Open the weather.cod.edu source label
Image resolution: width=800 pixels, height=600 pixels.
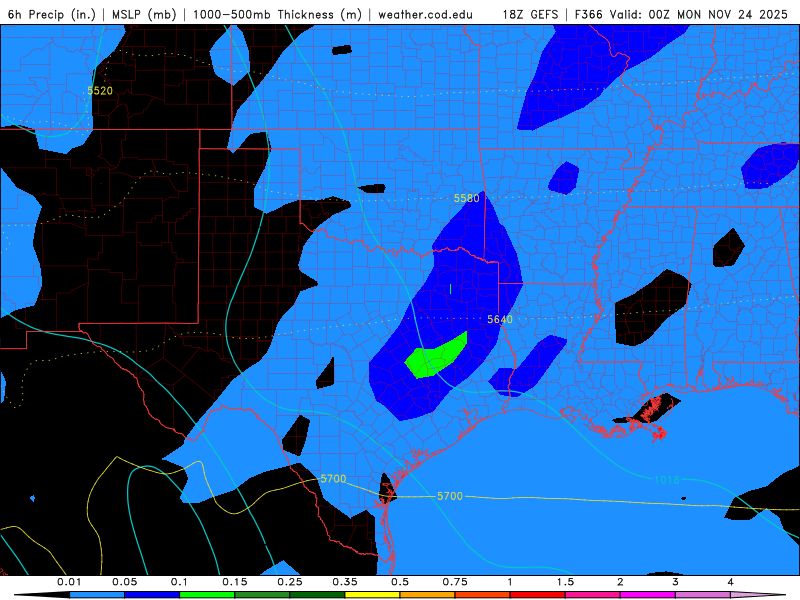click(425, 14)
